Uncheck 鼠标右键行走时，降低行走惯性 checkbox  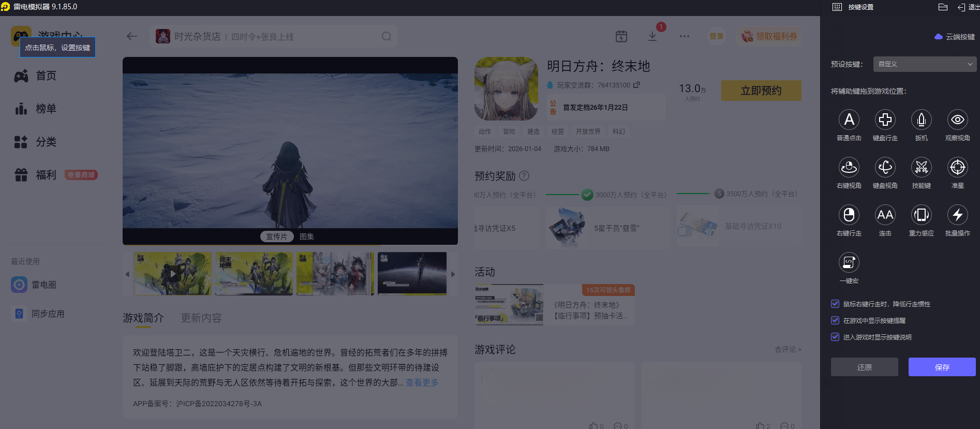[835, 304]
